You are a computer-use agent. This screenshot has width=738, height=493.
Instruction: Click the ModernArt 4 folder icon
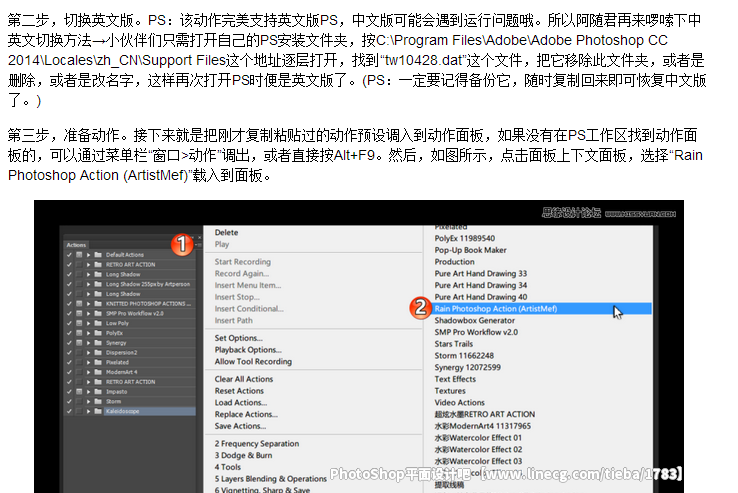tap(98, 372)
